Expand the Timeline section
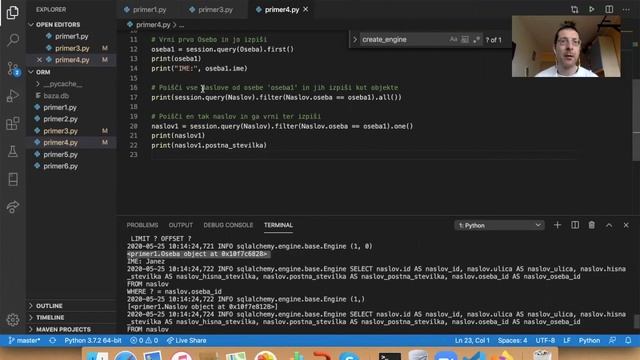This screenshot has height=360, width=640. [31, 318]
